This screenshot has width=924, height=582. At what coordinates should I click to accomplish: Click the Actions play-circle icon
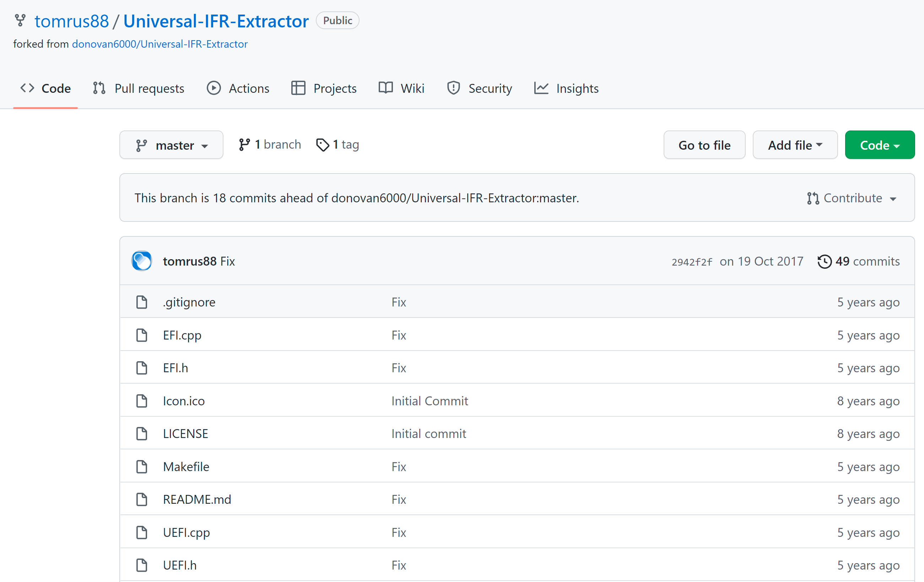coord(214,88)
